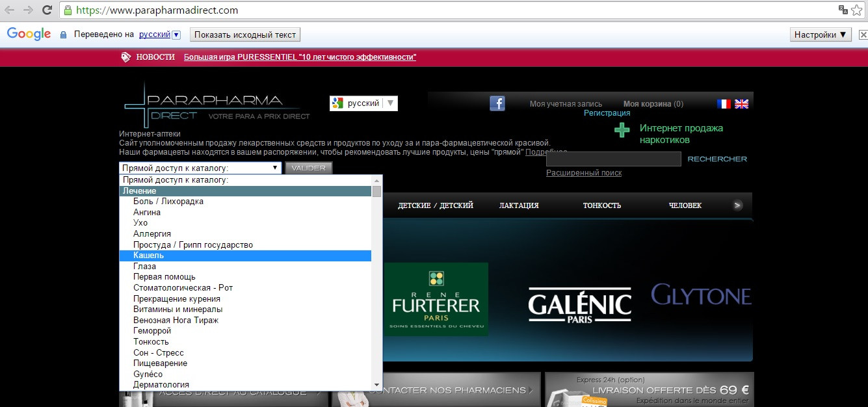
Task: Click the dropdown list scroll-up arrow
Action: pos(376,180)
